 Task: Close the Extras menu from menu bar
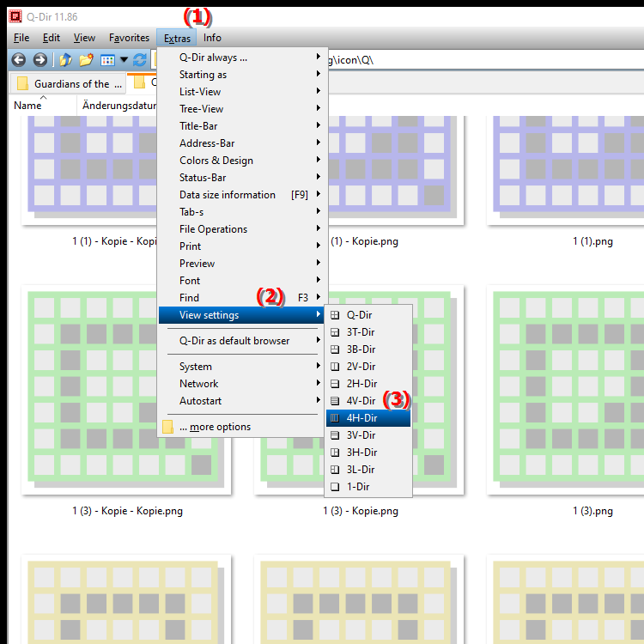click(177, 38)
